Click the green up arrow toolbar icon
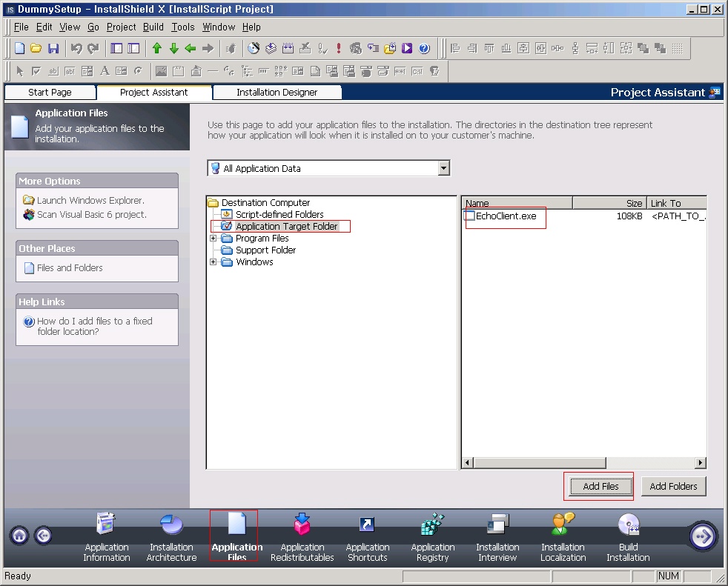This screenshot has height=586, width=728. (157, 48)
